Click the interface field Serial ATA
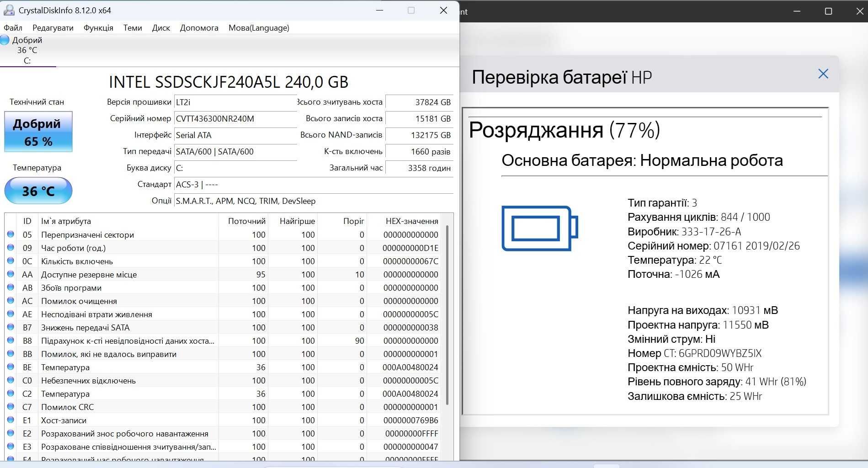Screen dimensions: 868x468 235,135
